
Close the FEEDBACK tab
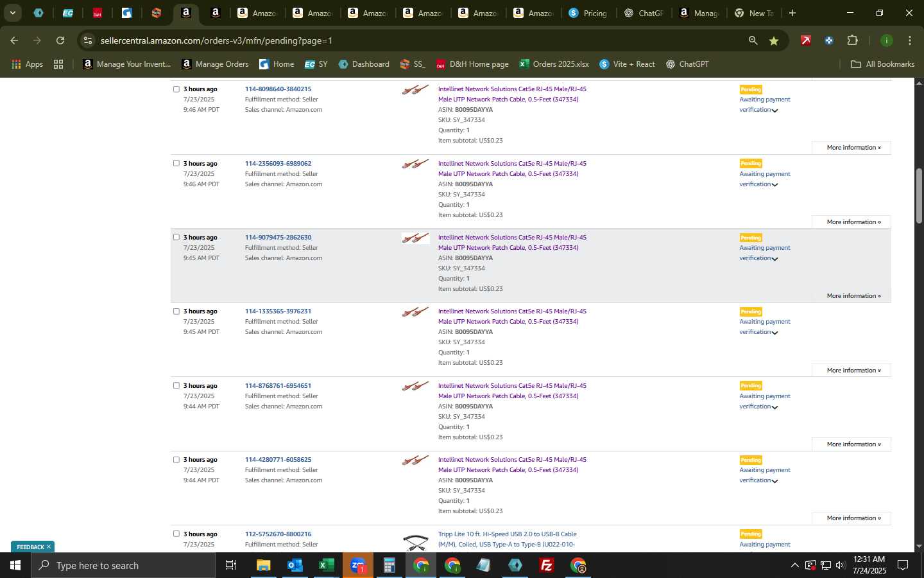coord(48,547)
